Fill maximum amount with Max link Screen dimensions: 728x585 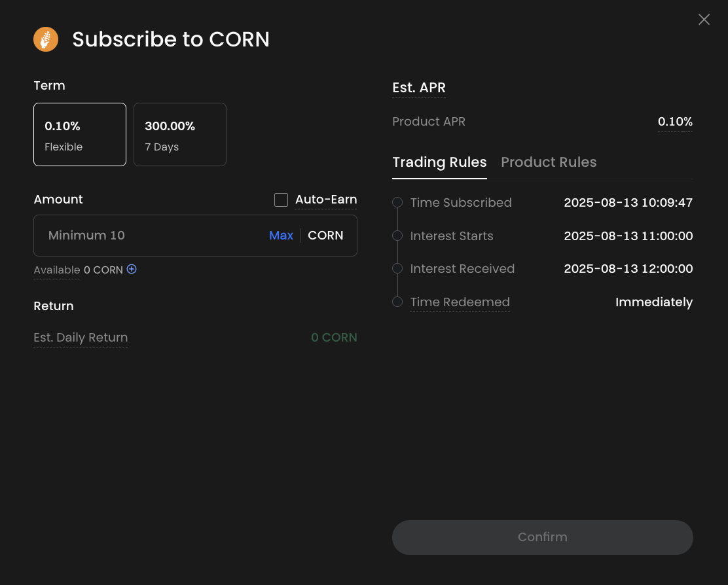pyautogui.click(x=281, y=236)
